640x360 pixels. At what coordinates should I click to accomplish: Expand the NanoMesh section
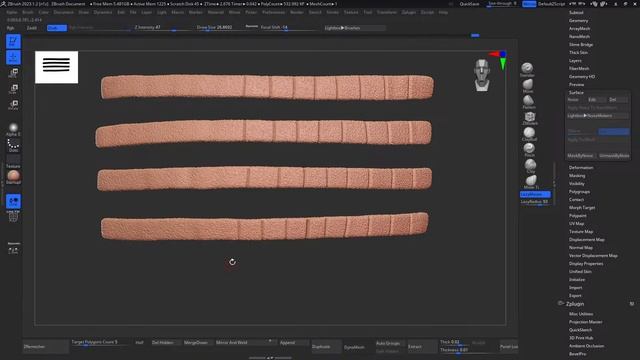tap(579, 36)
